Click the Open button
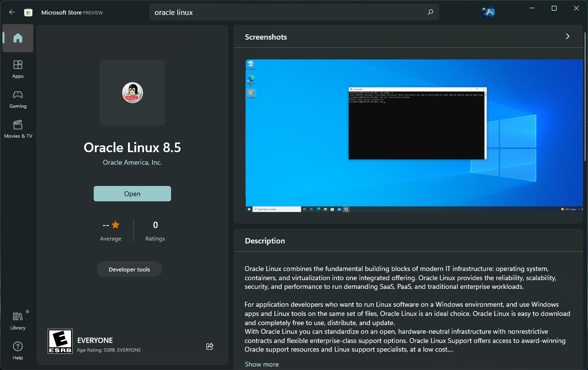Screen dimensions: 588x370 click(x=132, y=194)
